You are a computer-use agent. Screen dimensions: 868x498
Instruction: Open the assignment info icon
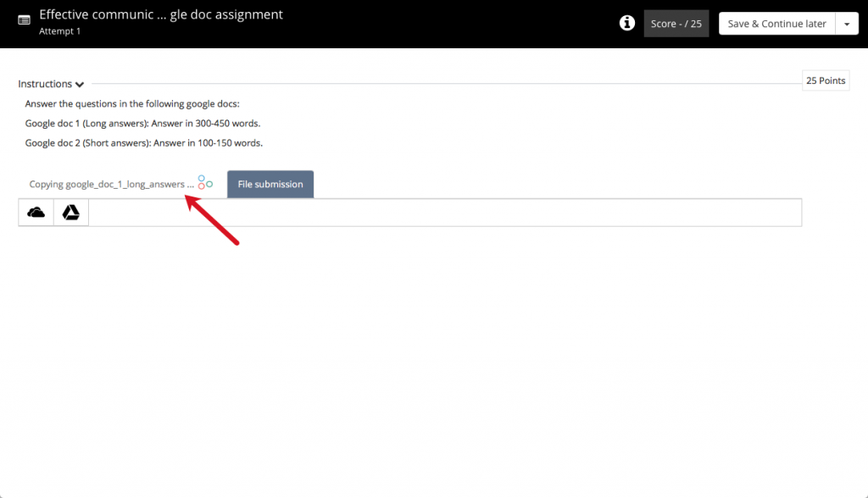click(x=626, y=23)
